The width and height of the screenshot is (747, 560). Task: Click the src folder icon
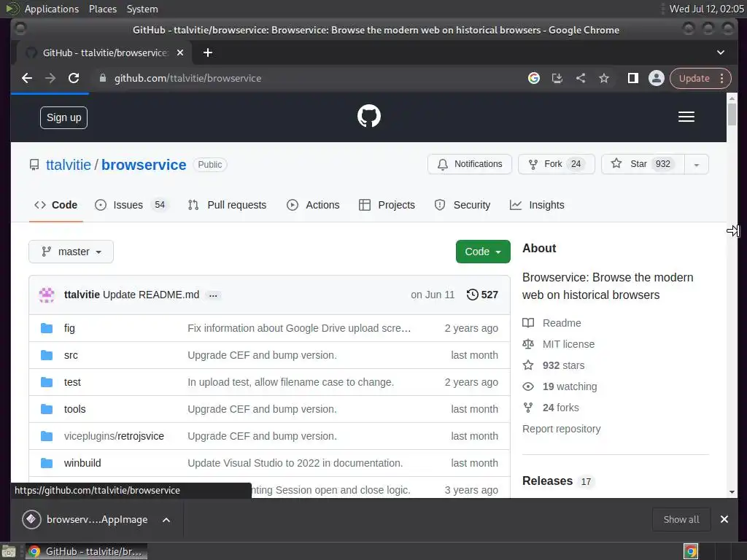click(47, 355)
